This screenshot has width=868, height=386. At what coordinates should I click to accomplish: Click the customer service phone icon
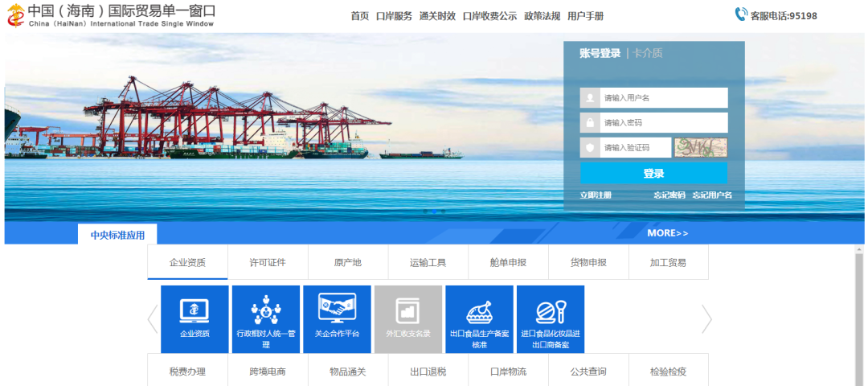(x=741, y=14)
